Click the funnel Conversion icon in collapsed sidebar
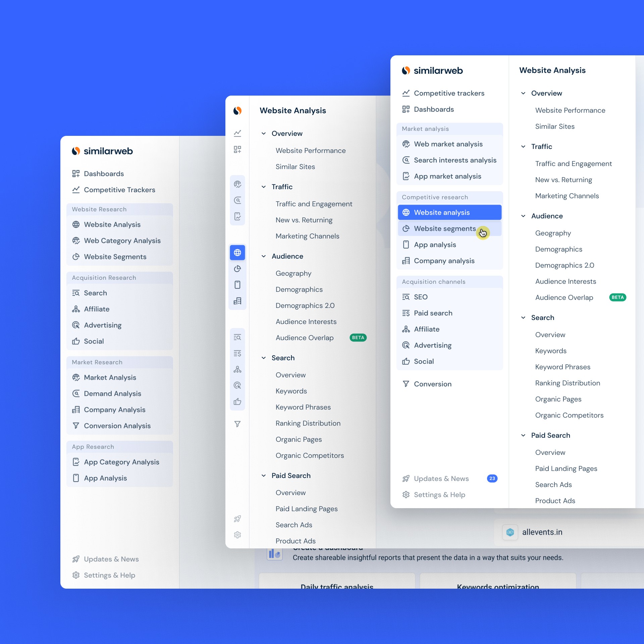 pyautogui.click(x=237, y=424)
